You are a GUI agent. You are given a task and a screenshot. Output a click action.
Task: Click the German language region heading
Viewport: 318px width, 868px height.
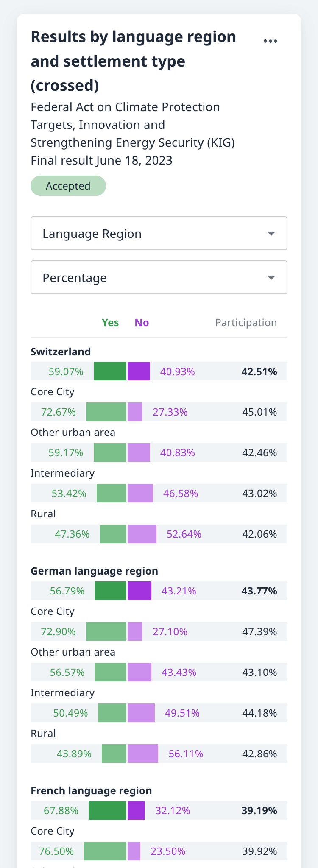tap(94, 571)
